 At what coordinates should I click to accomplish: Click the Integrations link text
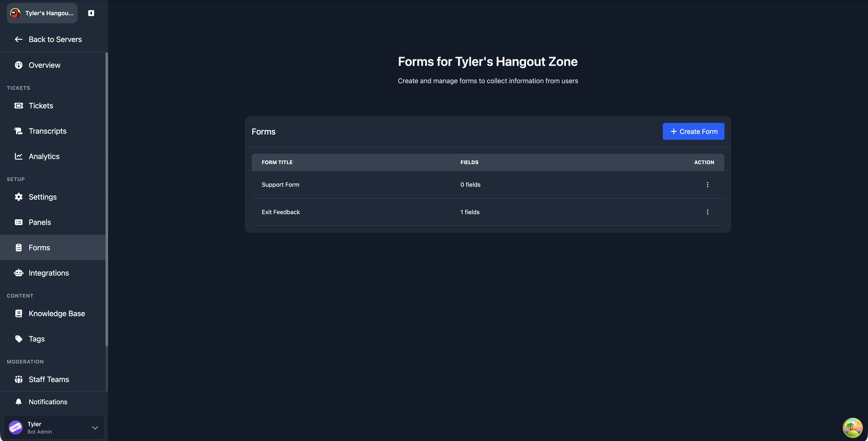click(49, 273)
